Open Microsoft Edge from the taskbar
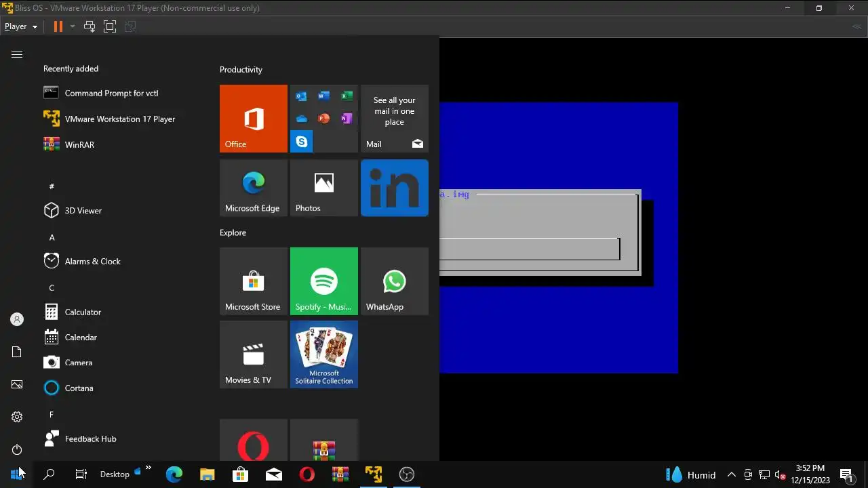Viewport: 868px width, 488px height. [x=174, y=474]
